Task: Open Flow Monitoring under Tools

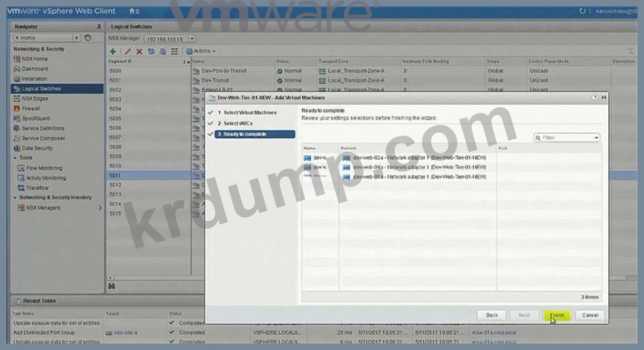Action: tap(44, 168)
